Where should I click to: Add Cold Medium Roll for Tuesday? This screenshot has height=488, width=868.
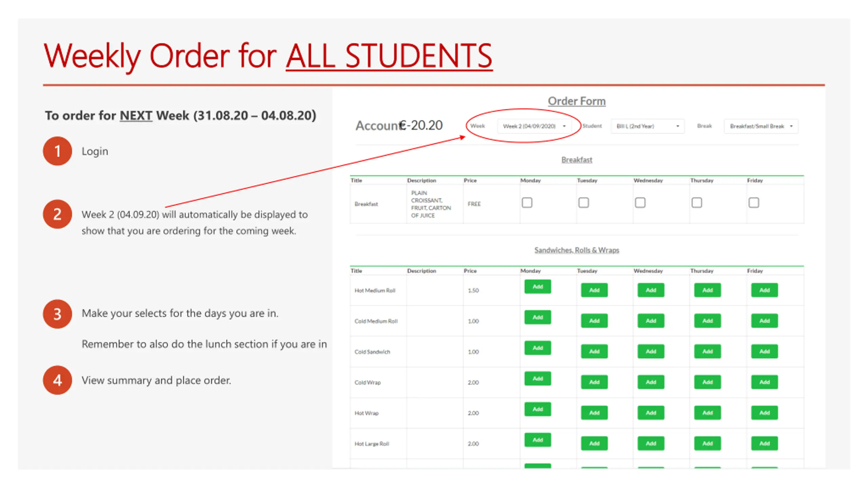click(x=594, y=321)
